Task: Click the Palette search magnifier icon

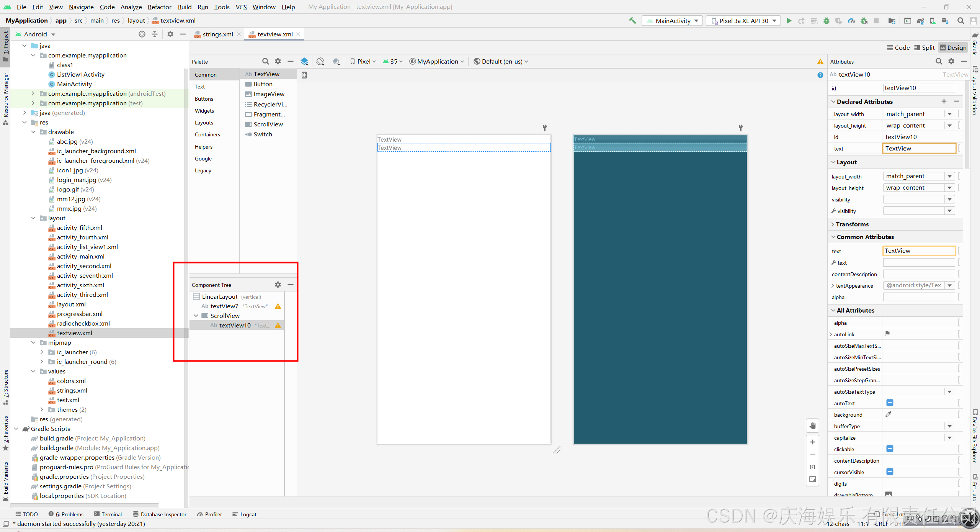Action: click(265, 61)
